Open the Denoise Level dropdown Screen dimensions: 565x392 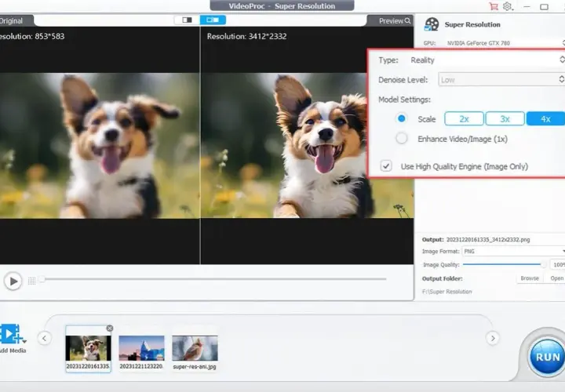pos(501,79)
